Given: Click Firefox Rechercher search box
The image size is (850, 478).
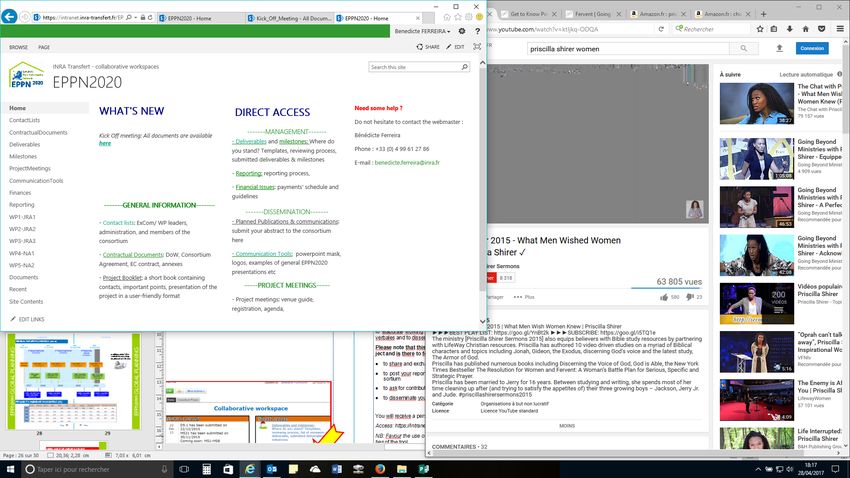Looking at the screenshot, I should pos(712,29).
